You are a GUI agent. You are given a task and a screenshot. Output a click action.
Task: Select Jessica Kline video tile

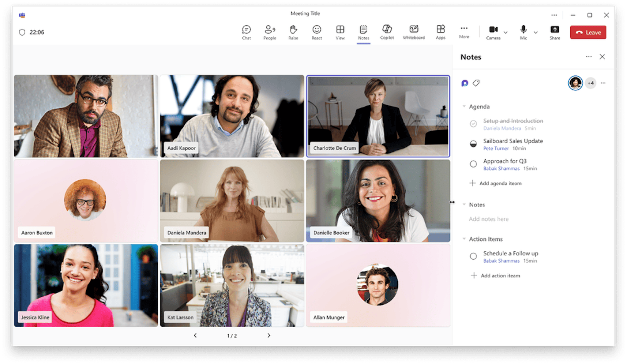[x=86, y=285]
